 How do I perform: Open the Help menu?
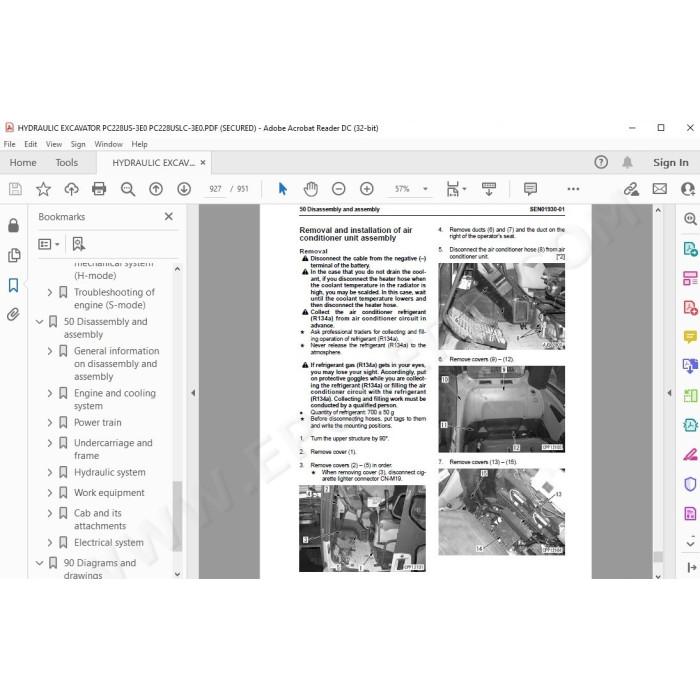(139, 144)
